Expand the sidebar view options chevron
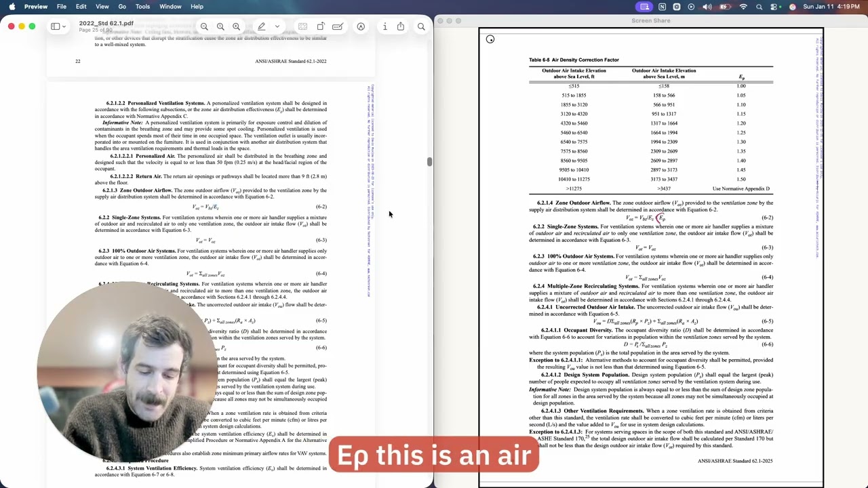868x488 pixels. (64, 26)
